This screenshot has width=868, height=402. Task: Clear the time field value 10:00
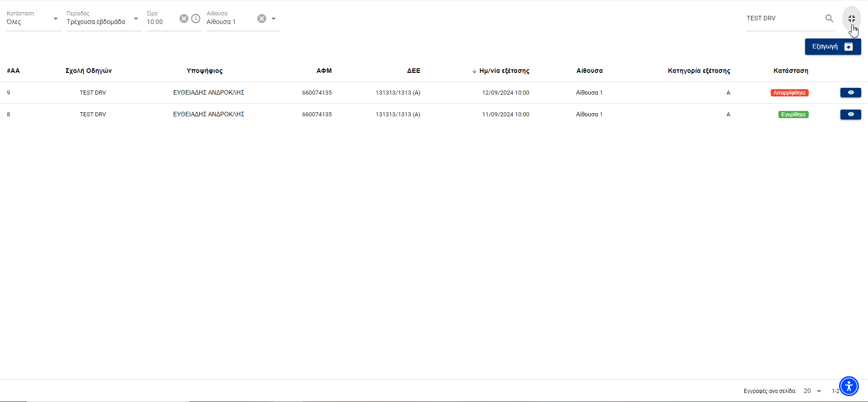(184, 19)
